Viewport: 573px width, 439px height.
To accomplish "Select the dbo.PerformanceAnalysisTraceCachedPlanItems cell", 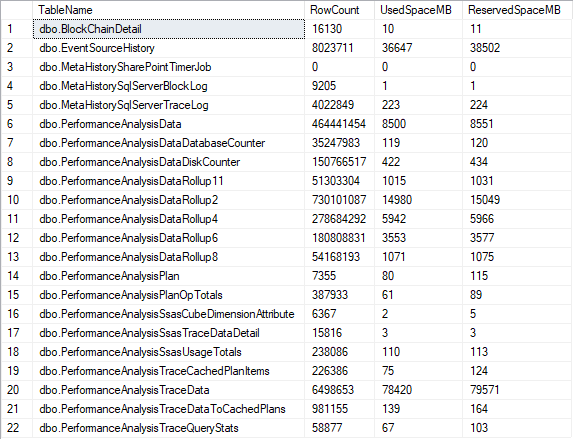I will pyautogui.click(x=168, y=371).
